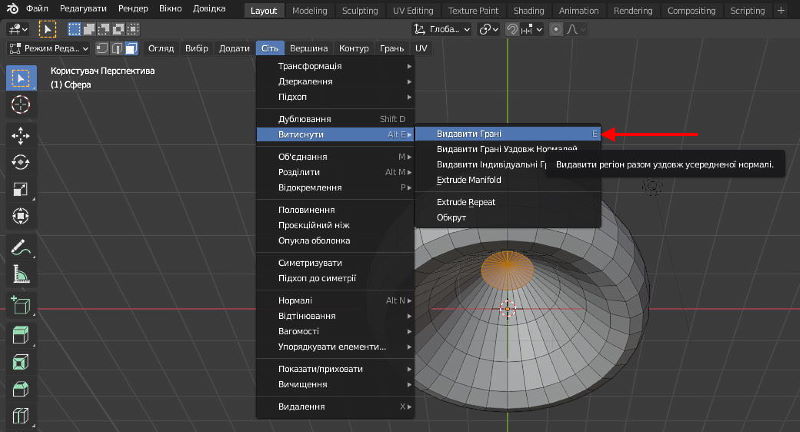Open the pivot point dropdown
The image size is (800, 432).
pyautogui.click(x=489, y=30)
